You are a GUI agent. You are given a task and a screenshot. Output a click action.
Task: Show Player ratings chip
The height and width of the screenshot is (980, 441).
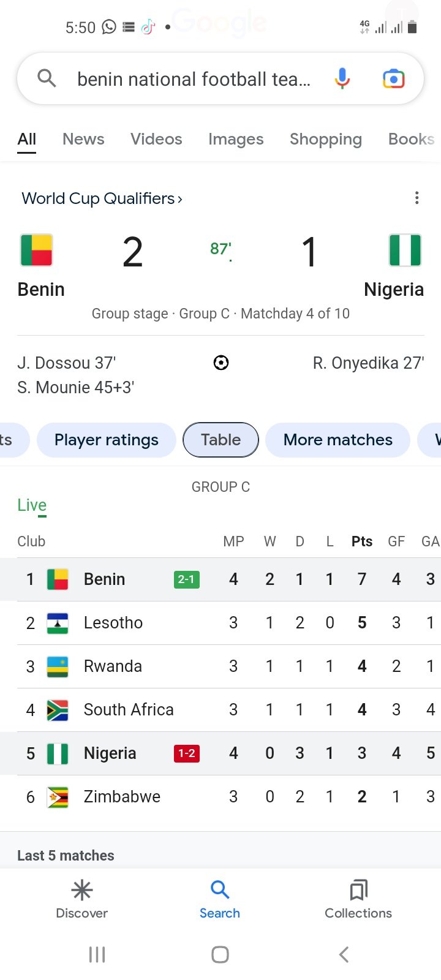(x=107, y=440)
